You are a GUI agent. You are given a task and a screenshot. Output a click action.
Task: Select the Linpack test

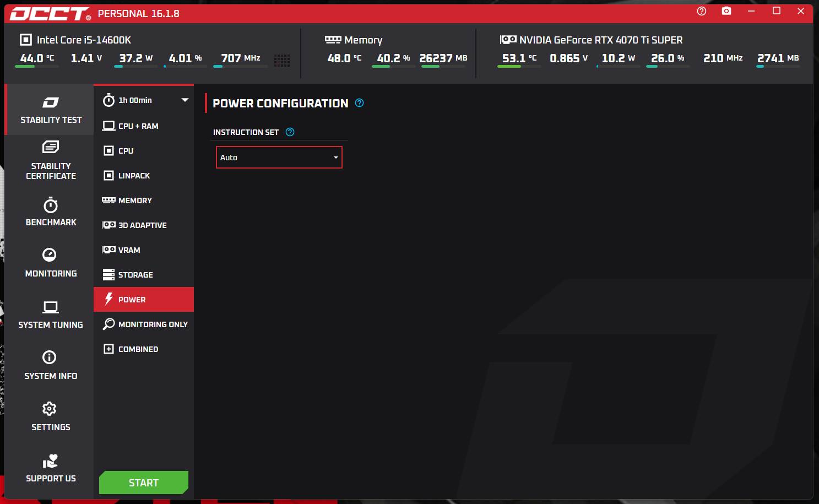pyautogui.click(x=144, y=176)
